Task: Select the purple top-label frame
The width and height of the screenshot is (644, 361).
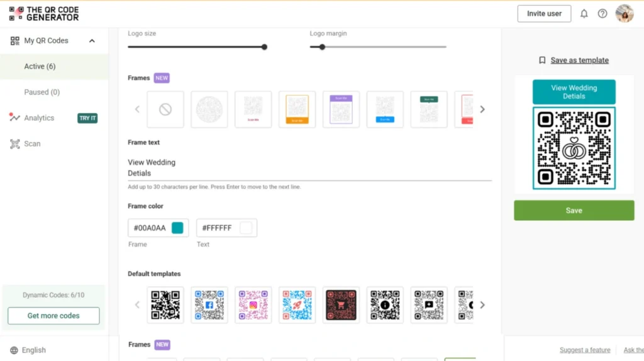Action: 341,109
